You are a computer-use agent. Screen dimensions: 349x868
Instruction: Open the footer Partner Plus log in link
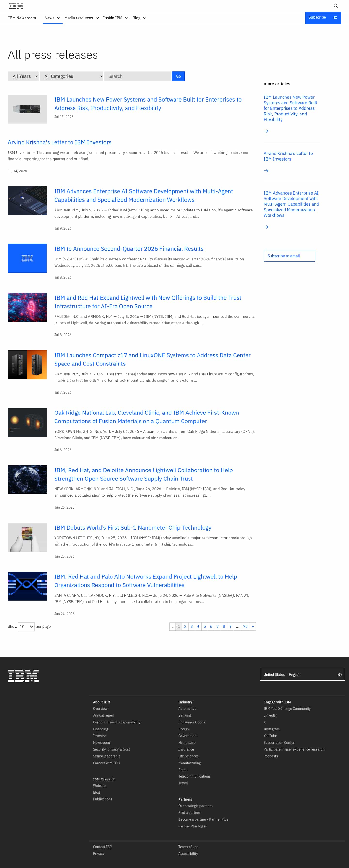click(192, 826)
